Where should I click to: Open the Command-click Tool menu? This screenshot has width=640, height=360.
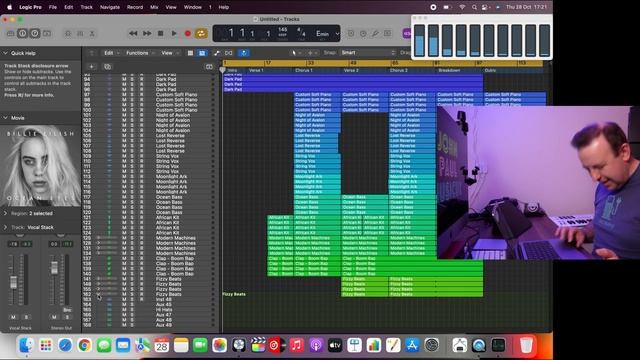[x=312, y=53]
